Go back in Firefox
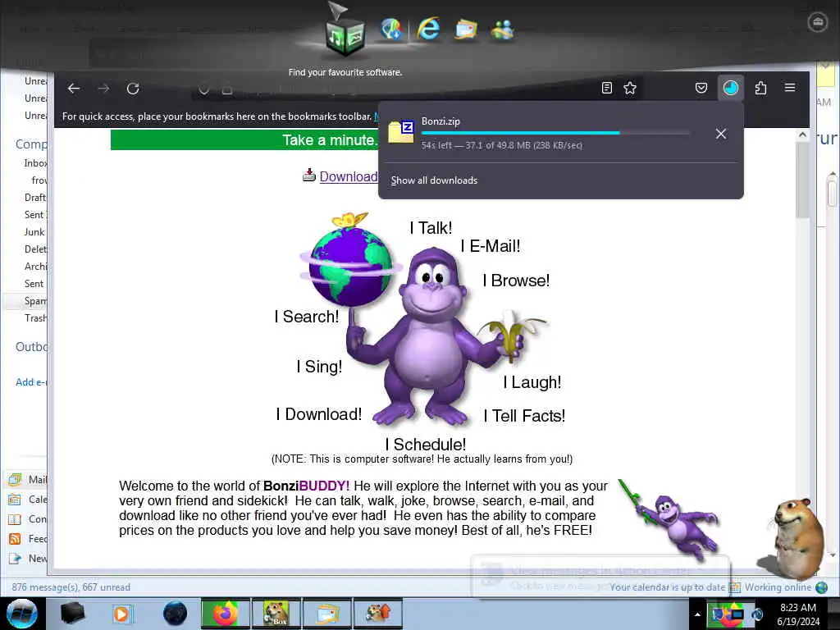Screen dimensions: 840x630 pyautogui.click(x=74, y=89)
